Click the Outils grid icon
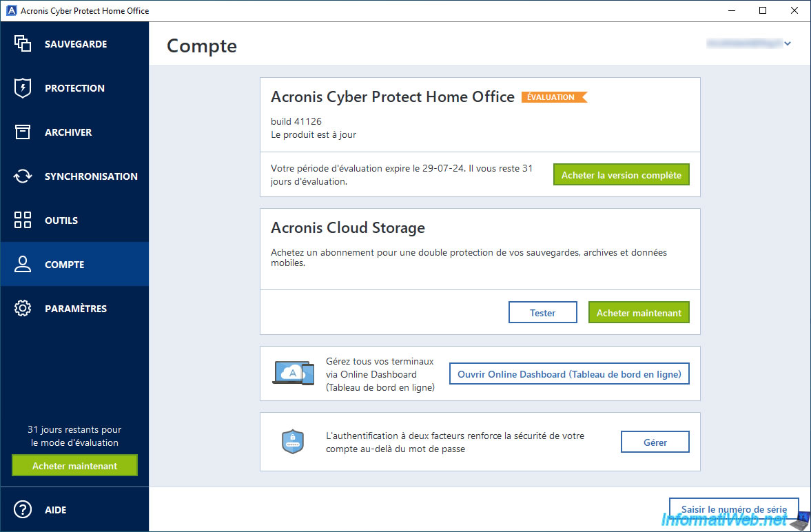This screenshot has height=532, width=811. coord(23,220)
